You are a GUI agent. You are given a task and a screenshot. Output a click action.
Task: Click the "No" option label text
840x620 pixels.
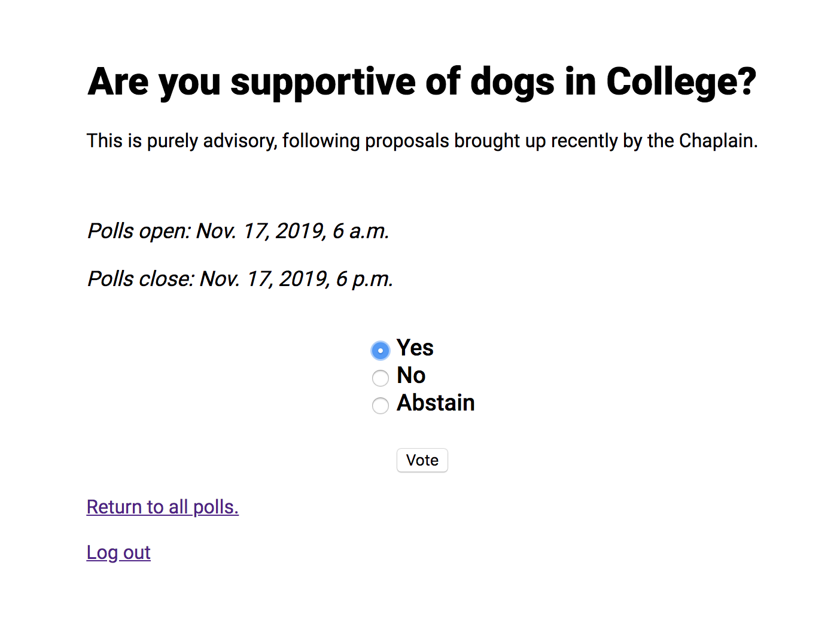coord(411,375)
